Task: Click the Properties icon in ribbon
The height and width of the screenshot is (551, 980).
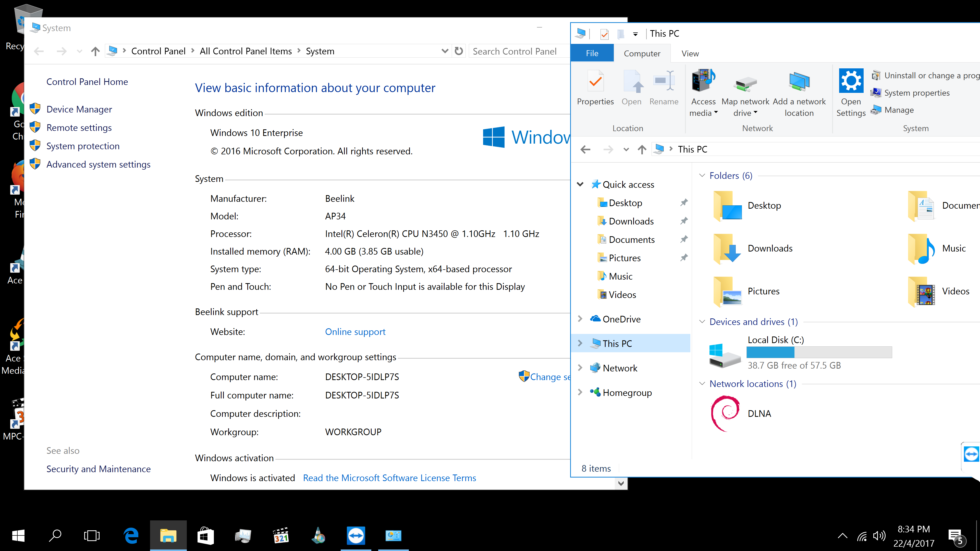Action: (x=595, y=81)
